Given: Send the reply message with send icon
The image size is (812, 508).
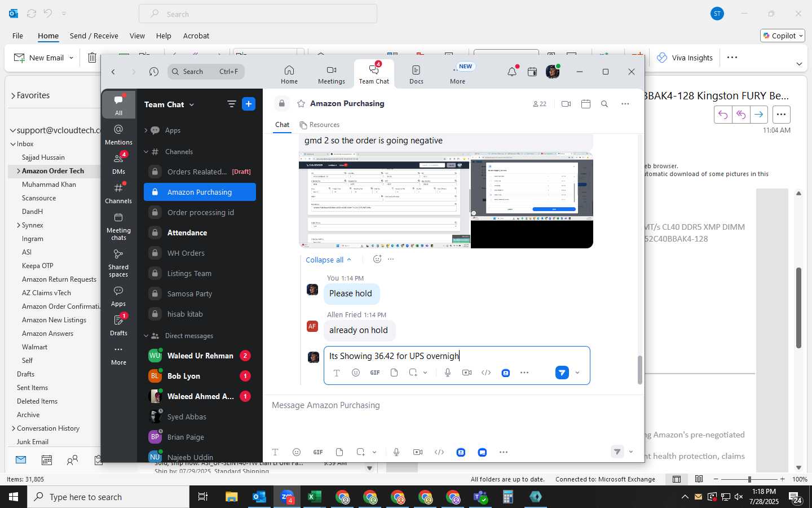Looking at the screenshot, I should [562, 373].
